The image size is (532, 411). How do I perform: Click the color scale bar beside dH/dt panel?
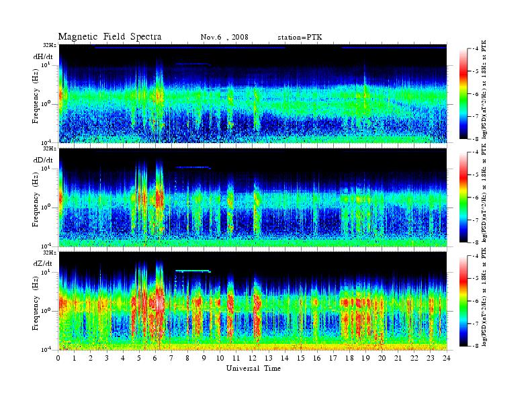click(463, 94)
